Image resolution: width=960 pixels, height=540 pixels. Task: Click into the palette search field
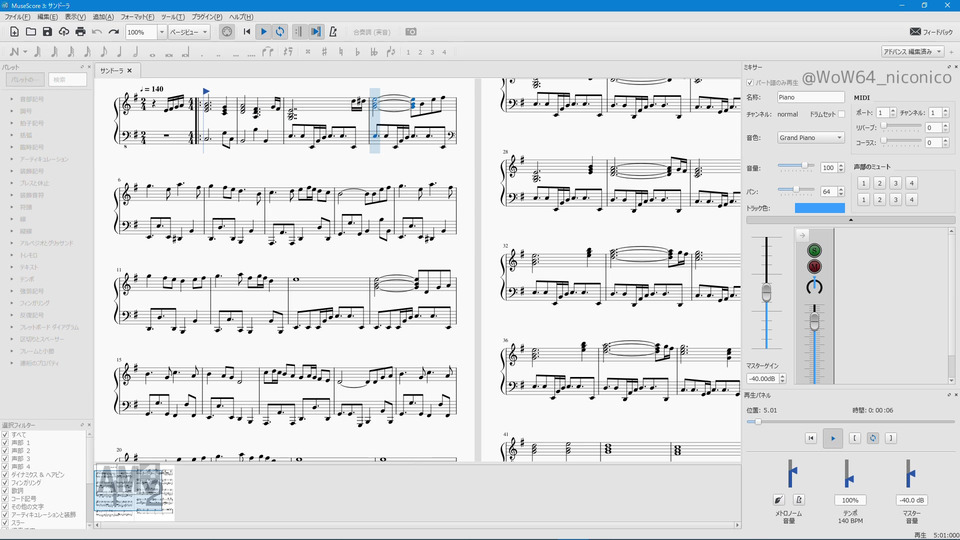[x=68, y=80]
